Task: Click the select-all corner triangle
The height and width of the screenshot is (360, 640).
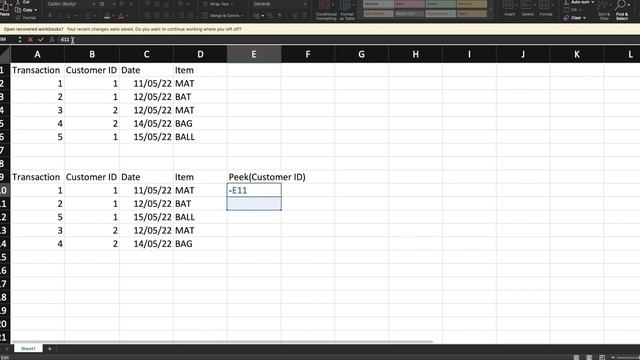Action: pos(5,54)
